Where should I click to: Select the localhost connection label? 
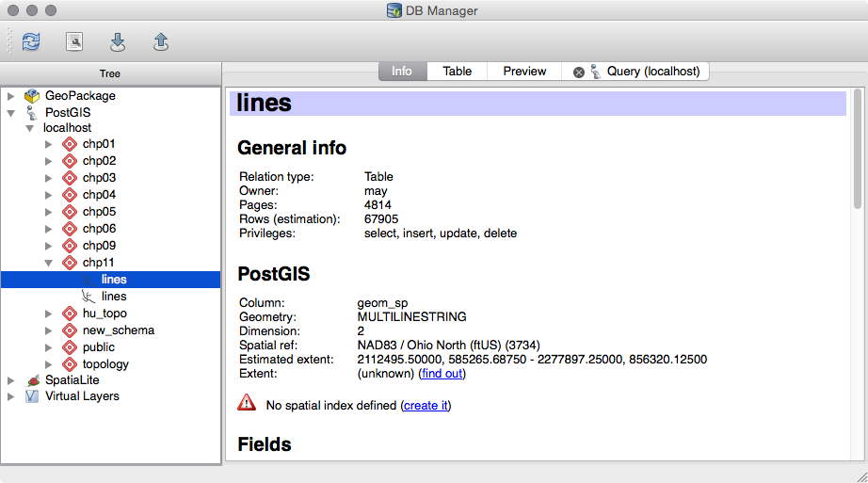67,128
